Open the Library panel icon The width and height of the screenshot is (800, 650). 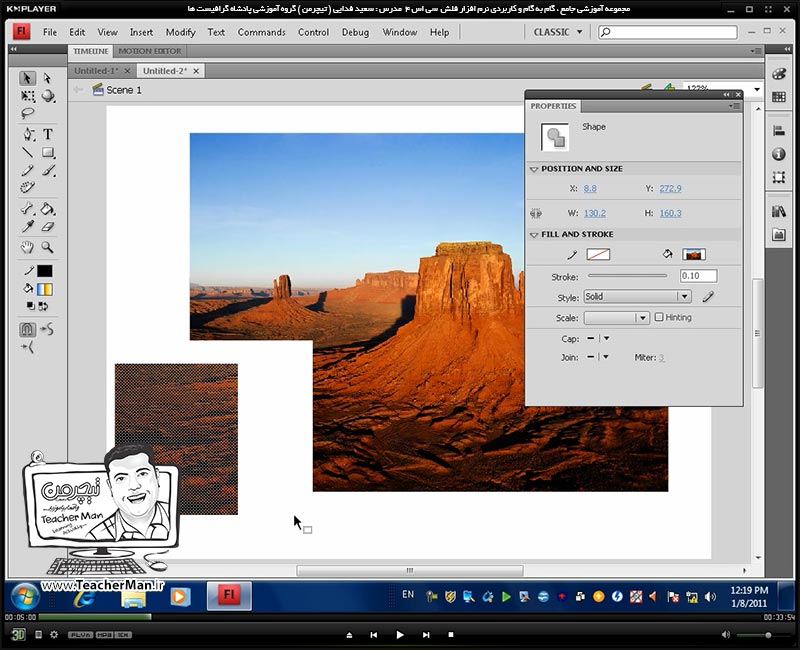pyautogui.click(x=779, y=211)
